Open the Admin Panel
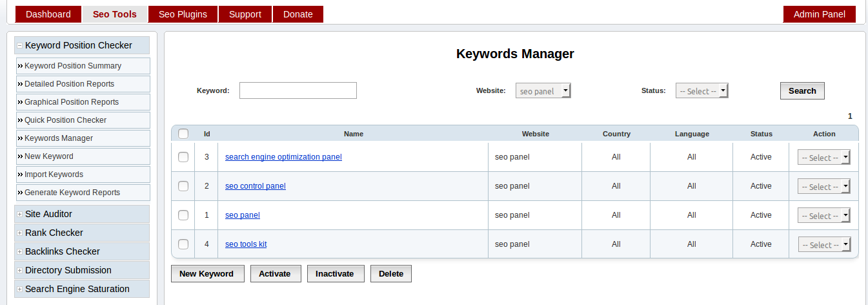 (820, 14)
